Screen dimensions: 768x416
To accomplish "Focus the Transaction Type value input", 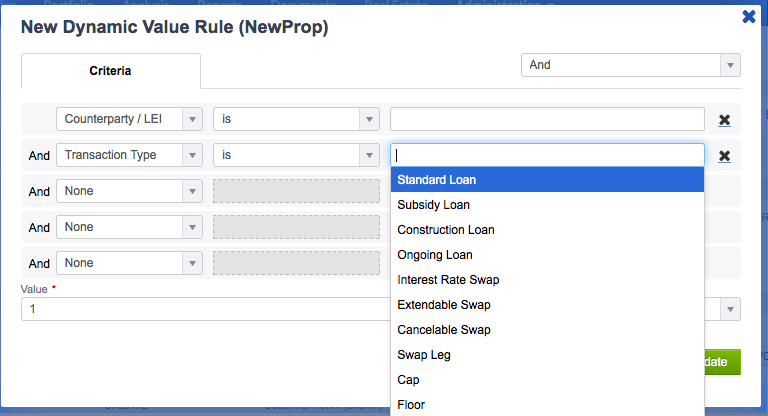I will (547, 155).
